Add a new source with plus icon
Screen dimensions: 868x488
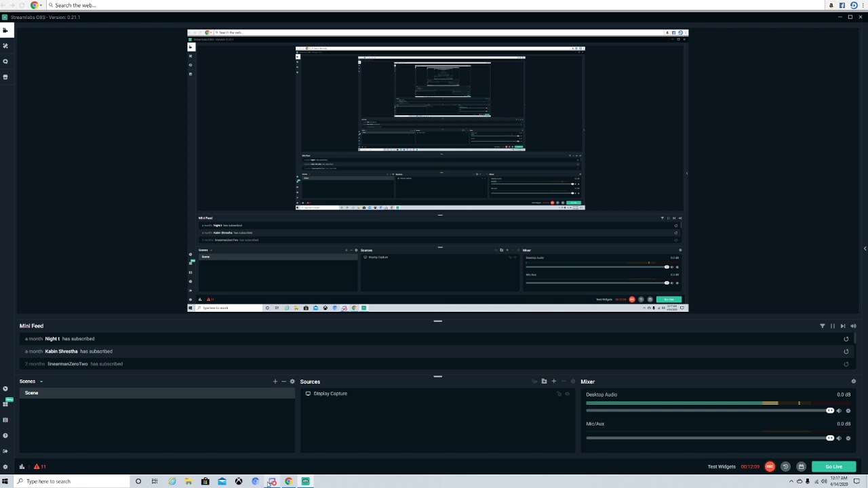(x=553, y=382)
